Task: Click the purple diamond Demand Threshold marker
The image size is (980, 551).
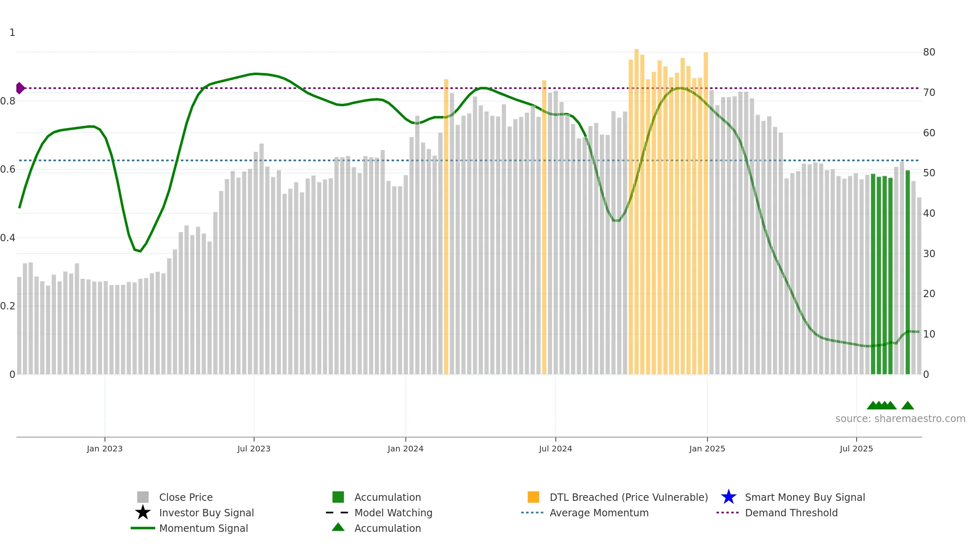Action: coord(20,88)
